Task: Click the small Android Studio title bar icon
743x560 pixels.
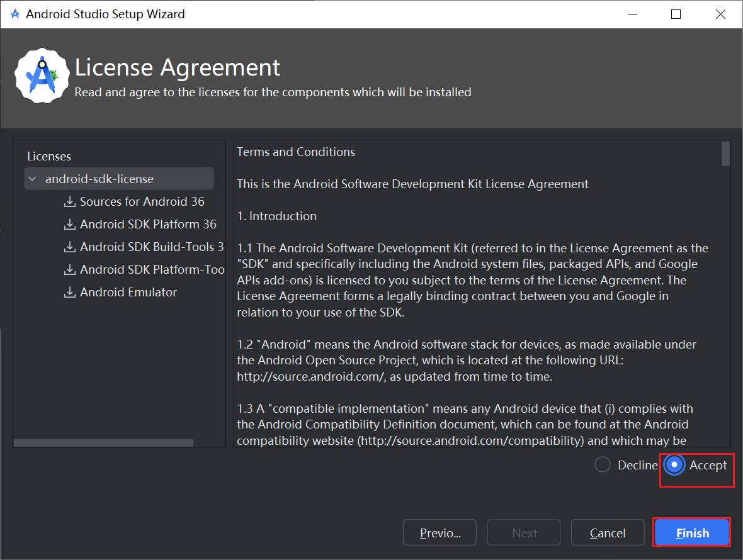Action: (x=15, y=14)
